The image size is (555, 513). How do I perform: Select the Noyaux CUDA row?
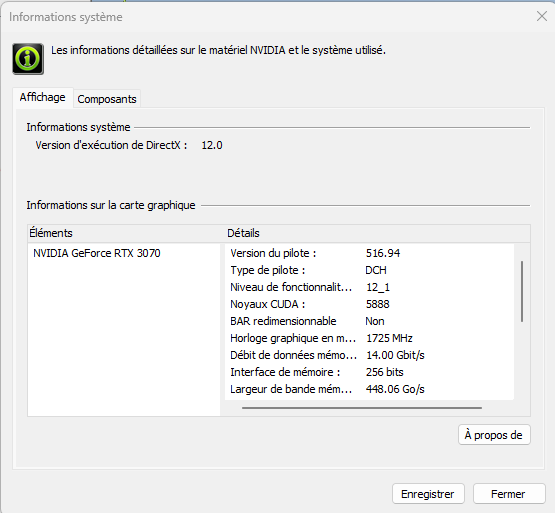click(369, 304)
